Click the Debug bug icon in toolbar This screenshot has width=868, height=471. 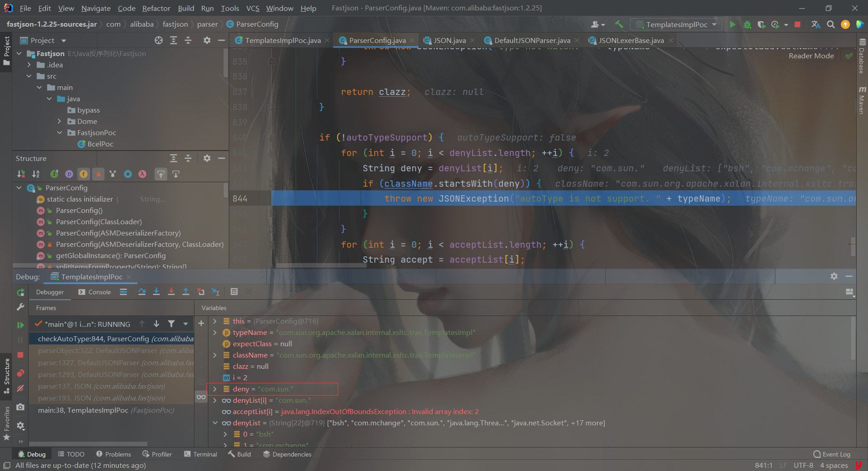tap(747, 24)
